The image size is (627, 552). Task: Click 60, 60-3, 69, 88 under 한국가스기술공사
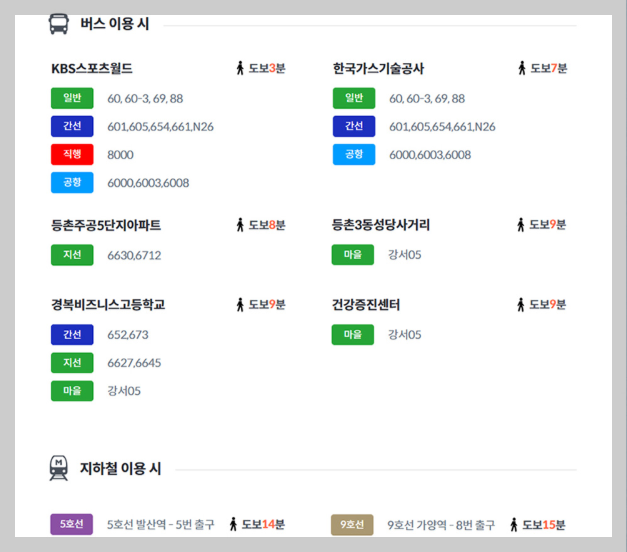(x=427, y=98)
